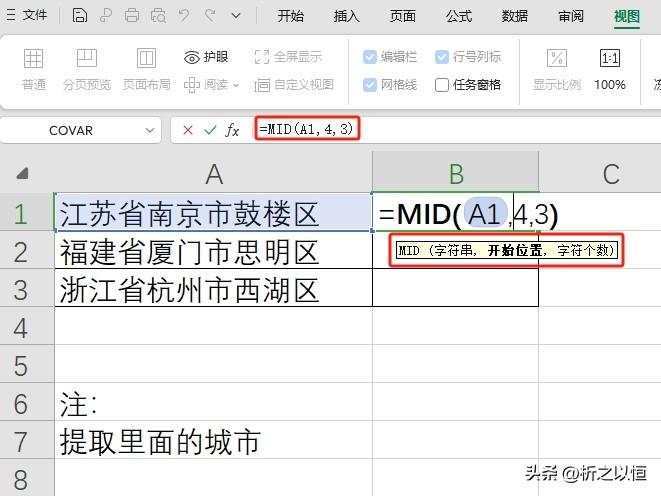The image size is (661, 496).
Task: Click 自定义视图 custom views
Action: coord(294,85)
